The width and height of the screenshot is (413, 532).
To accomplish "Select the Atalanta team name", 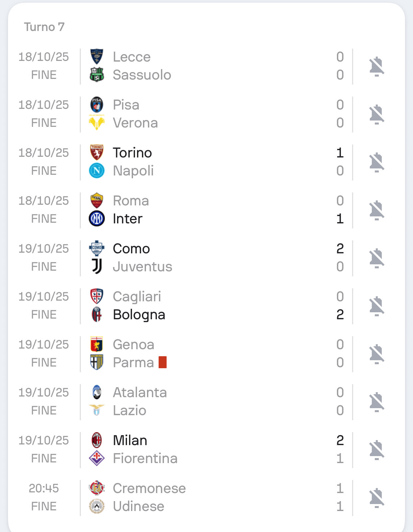I will click(140, 393).
